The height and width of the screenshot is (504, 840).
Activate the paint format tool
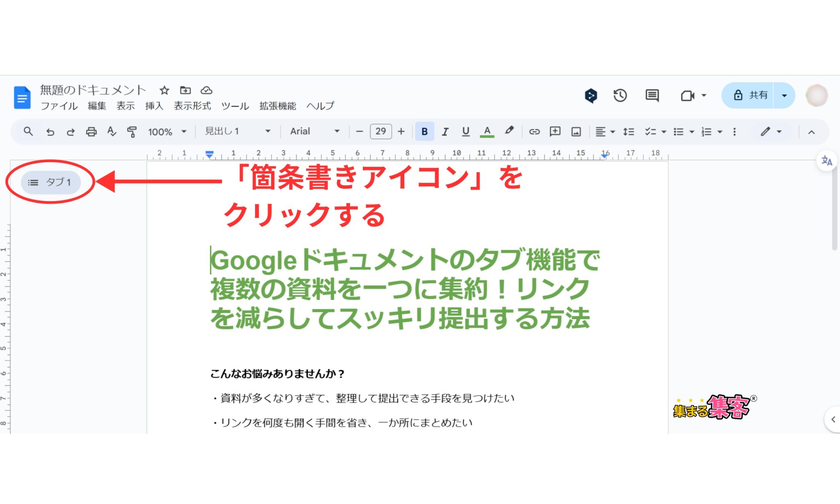(132, 132)
